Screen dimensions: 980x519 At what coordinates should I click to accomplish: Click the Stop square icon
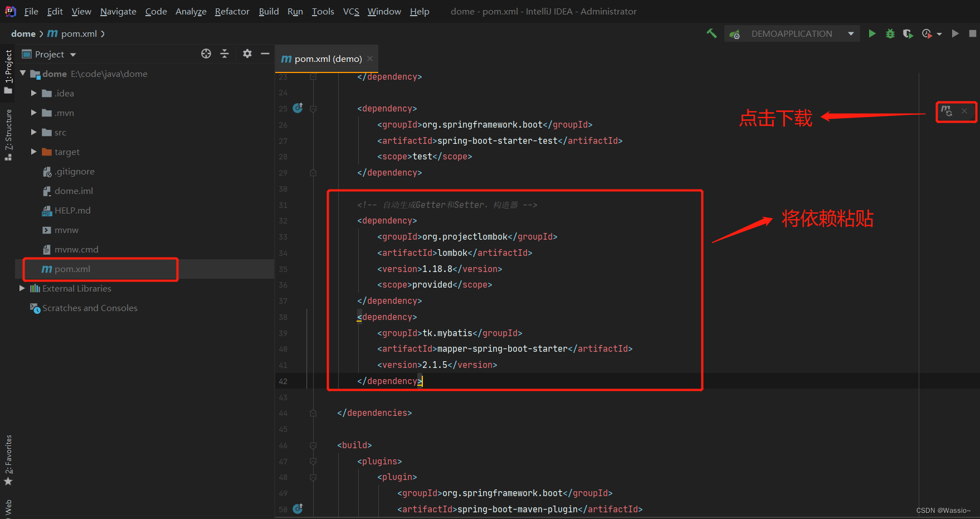click(x=973, y=33)
